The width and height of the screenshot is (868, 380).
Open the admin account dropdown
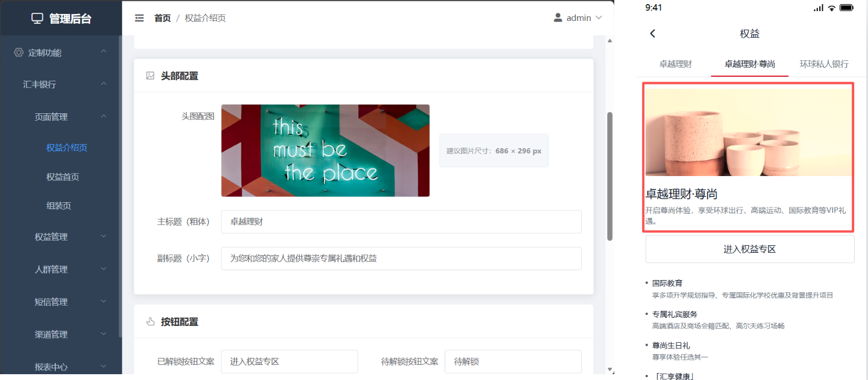[578, 17]
